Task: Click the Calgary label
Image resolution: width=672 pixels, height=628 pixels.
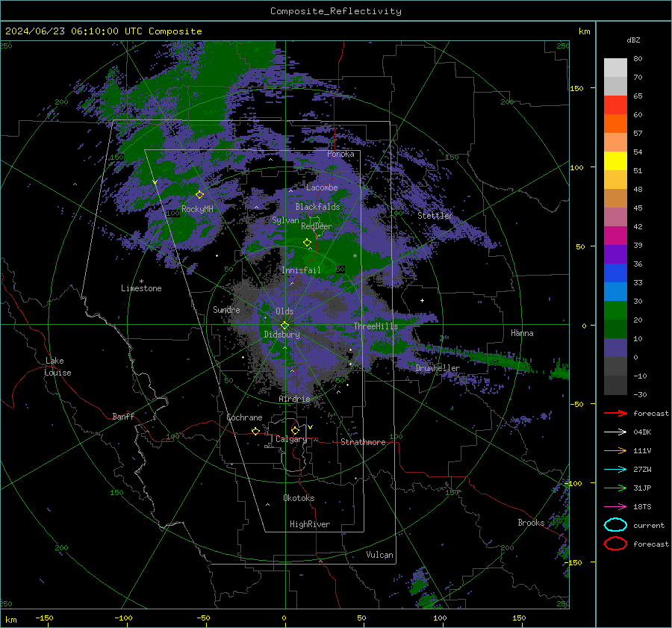Action: (291, 439)
